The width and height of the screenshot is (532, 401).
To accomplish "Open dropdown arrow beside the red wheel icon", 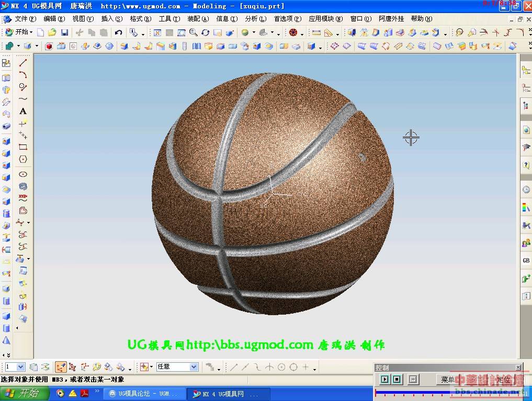I will [x=302, y=34].
